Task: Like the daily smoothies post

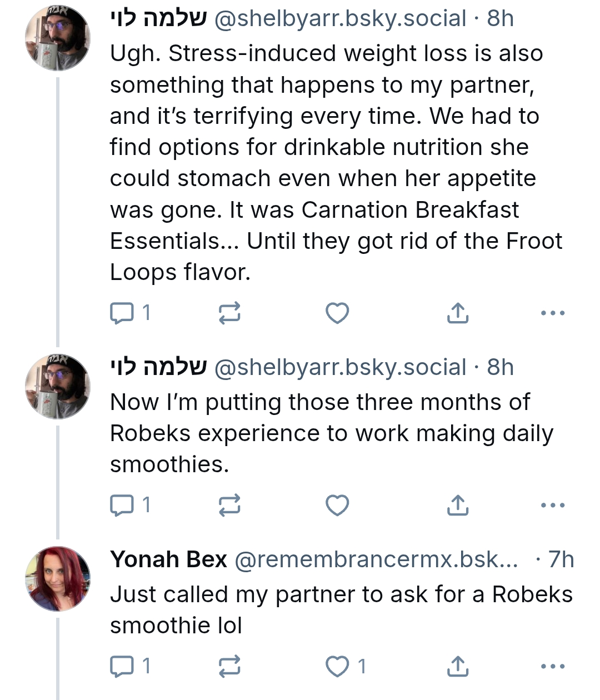Action: 337,505
